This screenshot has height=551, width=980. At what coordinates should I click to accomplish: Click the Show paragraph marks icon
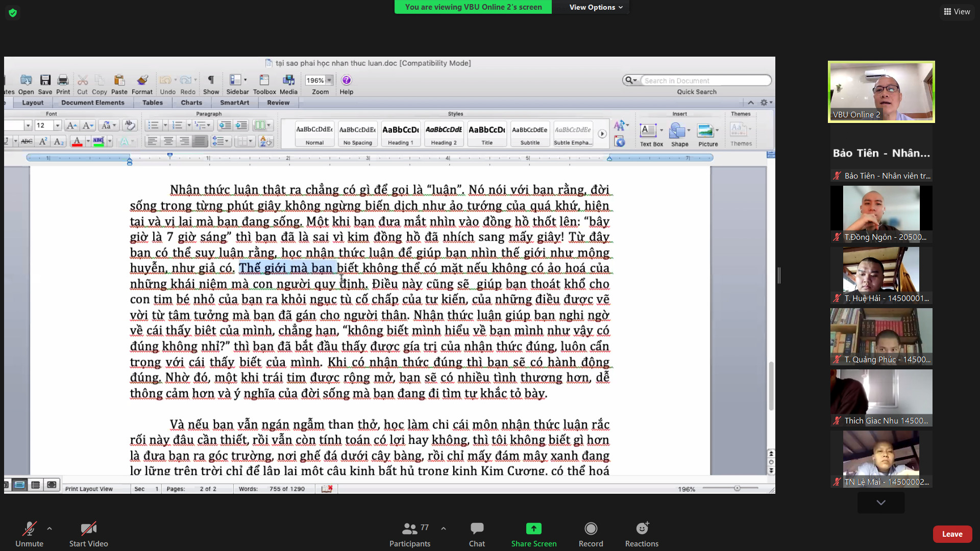click(211, 80)
